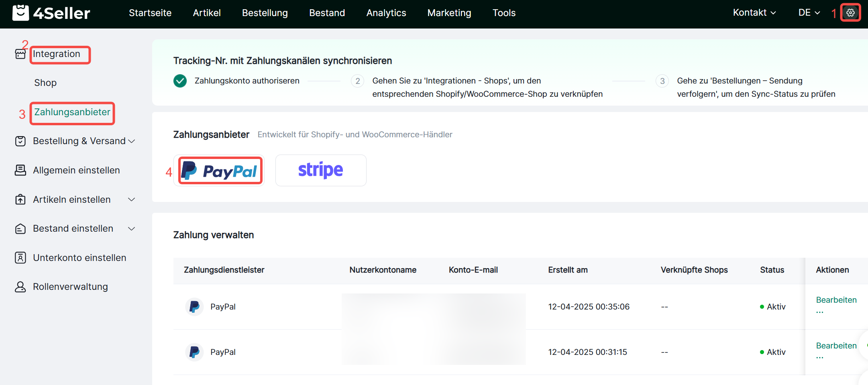Screen dimensions: 868x385
Task: Click the 4Seller logo
Action: tap(51, 13)
